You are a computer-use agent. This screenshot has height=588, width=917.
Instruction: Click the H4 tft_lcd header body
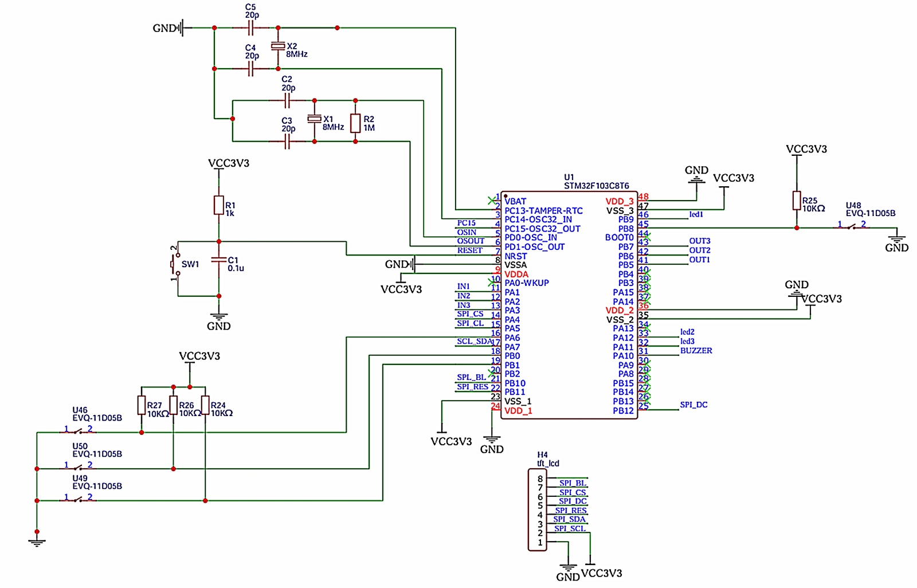(538, 510)
